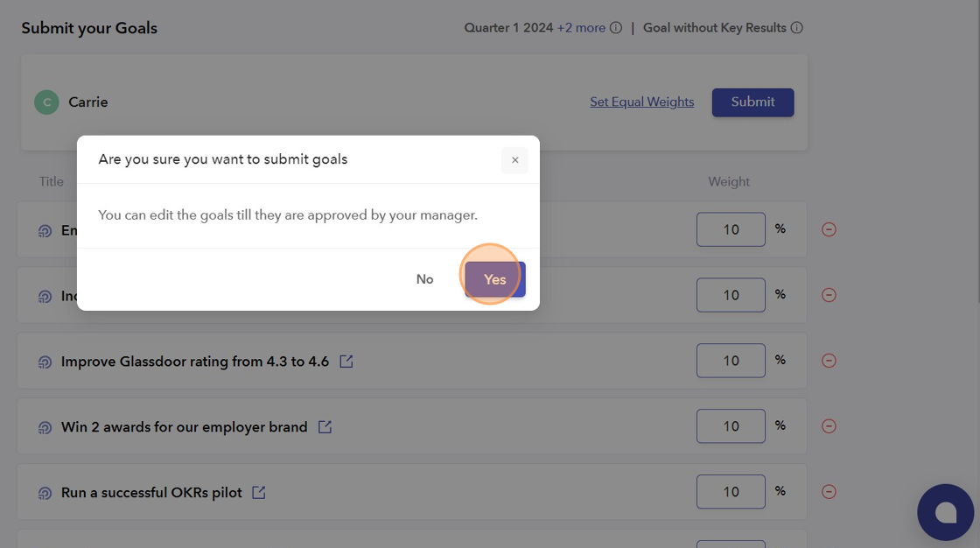Viewport: 980px width, 548px height.
Task: Open external link for Improve Glassdoor rating goal
Action: 346,362
